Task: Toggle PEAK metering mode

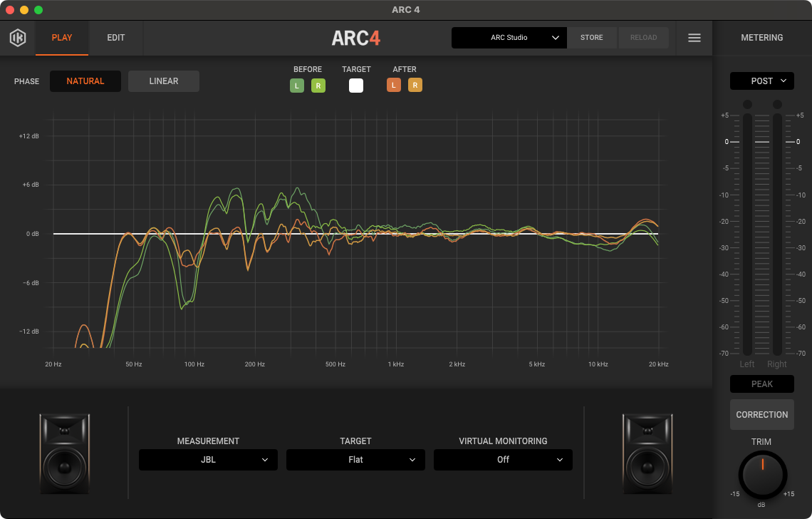Action: click(x=761, y=384)
